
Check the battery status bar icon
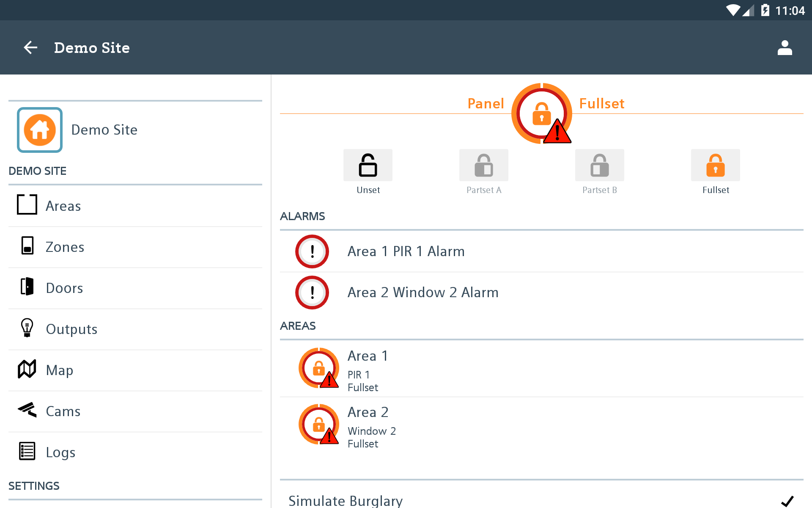[765, 10]
